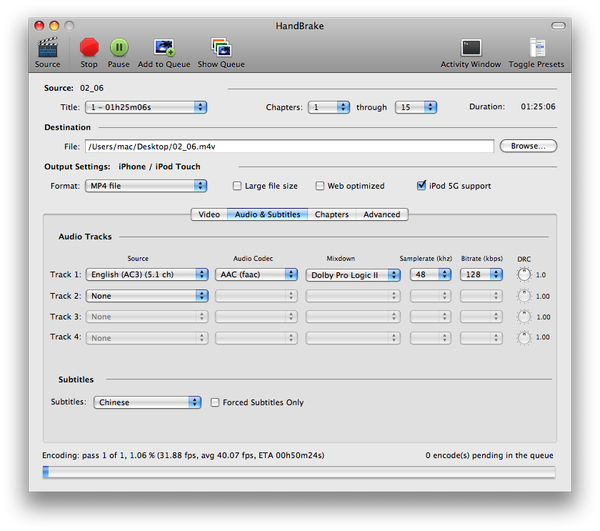Open Track 2 source dropdown showing None
This screenshot has height=531, width=600.
147,296
